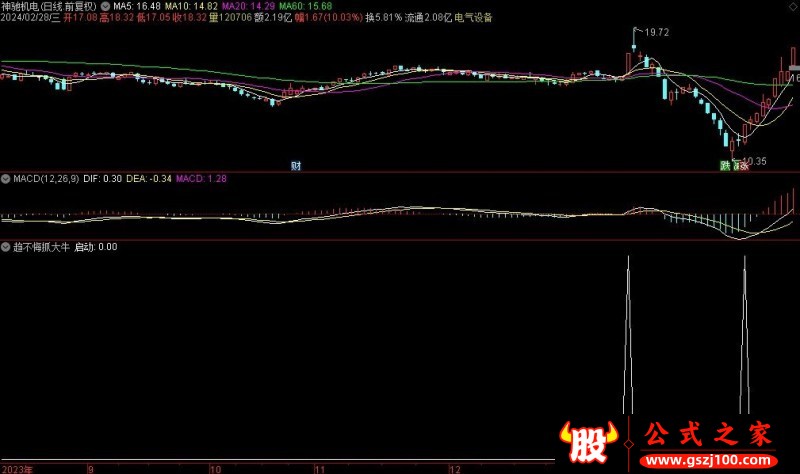The width and height of the screenshot is (800, 474).
Task: Click the 财 financial marker on the chart
Action: 296,165
